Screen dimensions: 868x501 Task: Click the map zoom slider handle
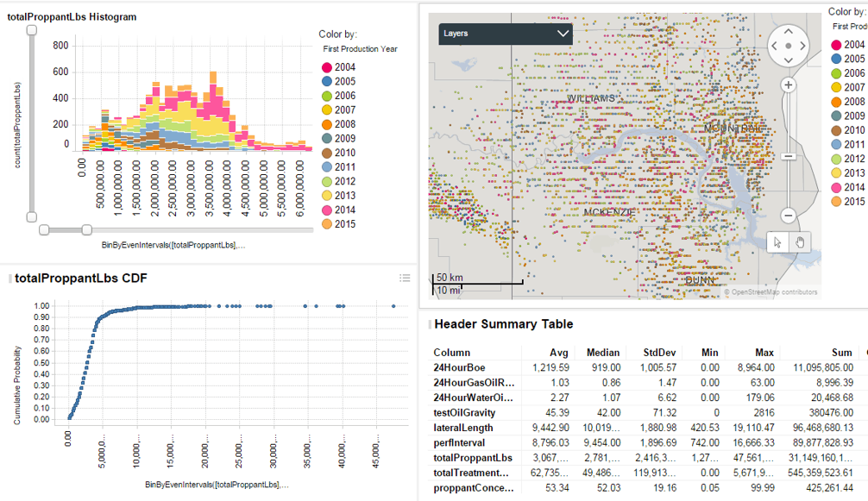pos(788,156)
